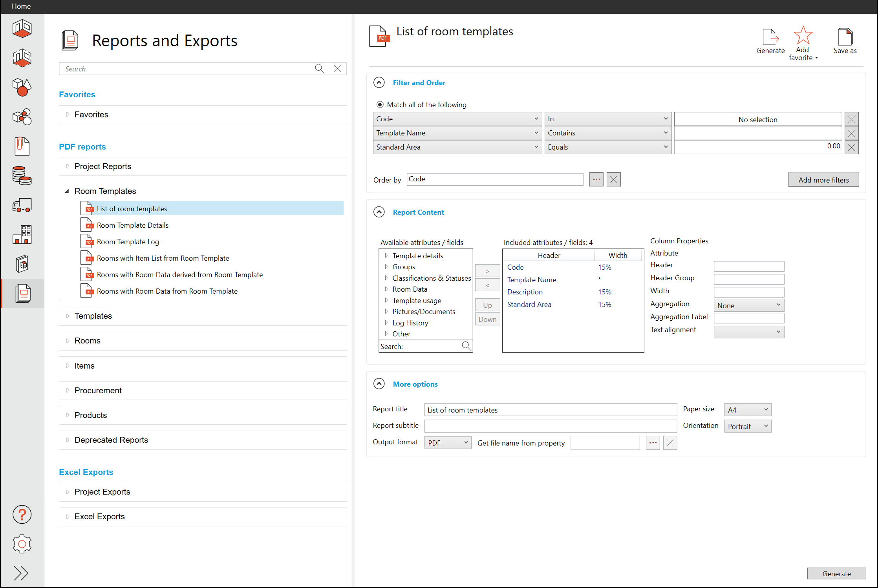The width and height of the screenshot is (878, 588).
Task: Click the bottom Generate button
Action: pos(836,573)
